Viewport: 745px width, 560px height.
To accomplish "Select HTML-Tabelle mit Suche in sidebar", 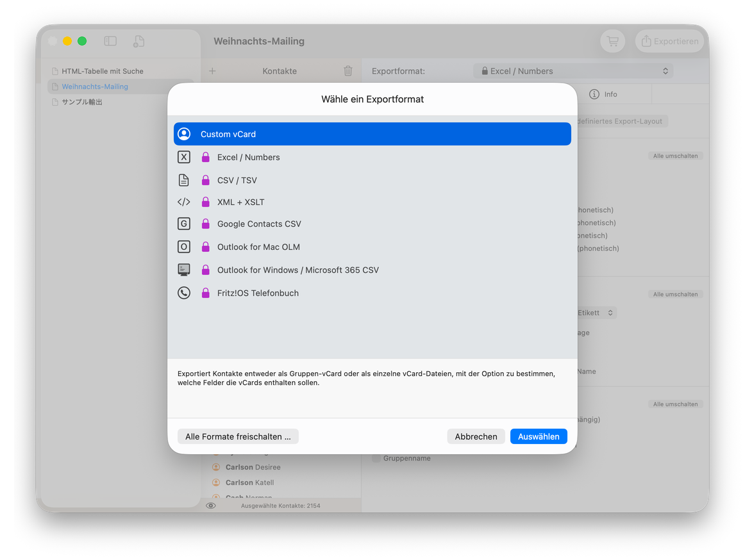I will (102, 71).
